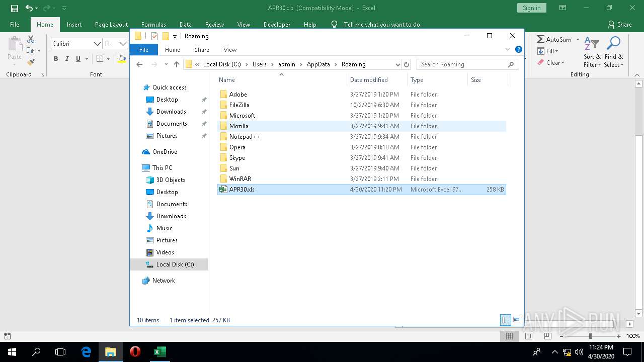Select This PC in navigation pane
Viewport: 644px width, 362px height.
click(x=162, y=168)
